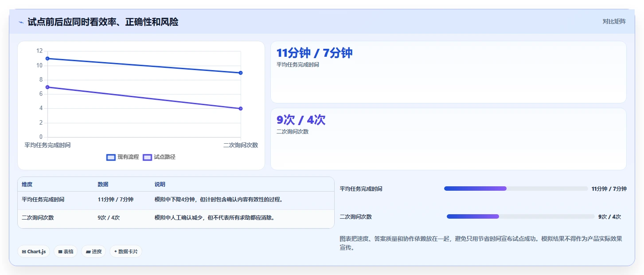
Task: Click 试点路径 data point at value 4
Action: coord(241,108)
